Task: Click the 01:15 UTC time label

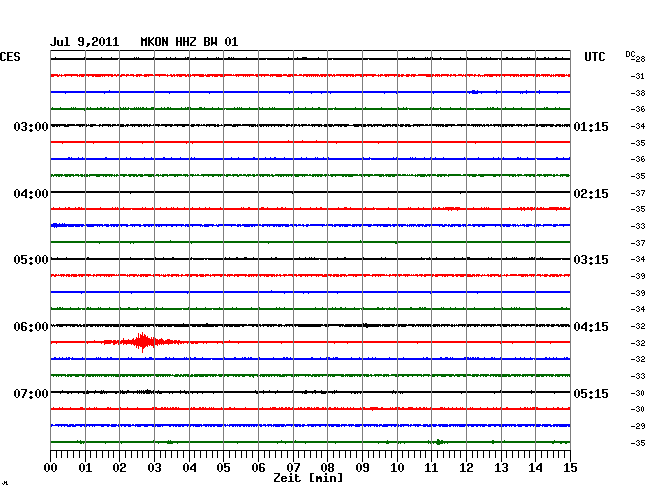Action: coord(591,126)
